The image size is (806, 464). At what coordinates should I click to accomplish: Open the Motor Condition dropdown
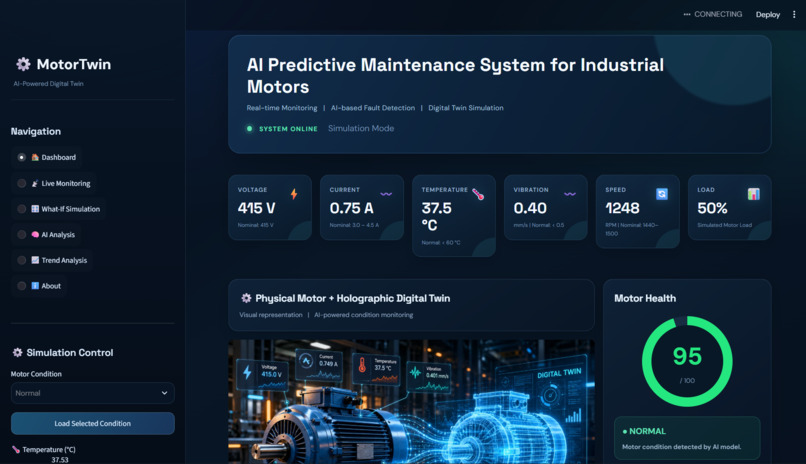point(93,393)
